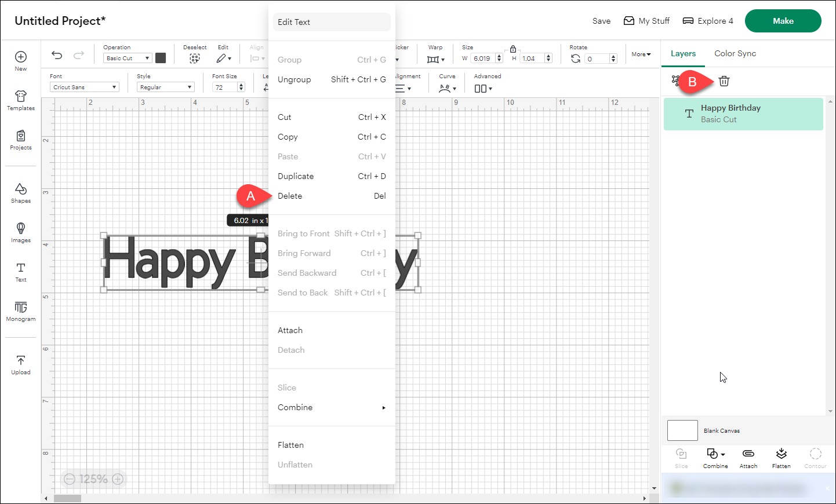Open the Shapes tool

click(x=21, y=193)
